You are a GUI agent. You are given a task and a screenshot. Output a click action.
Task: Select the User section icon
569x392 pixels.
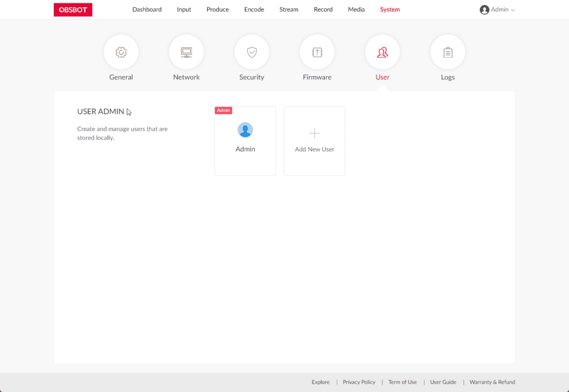(x=382, y=52)
